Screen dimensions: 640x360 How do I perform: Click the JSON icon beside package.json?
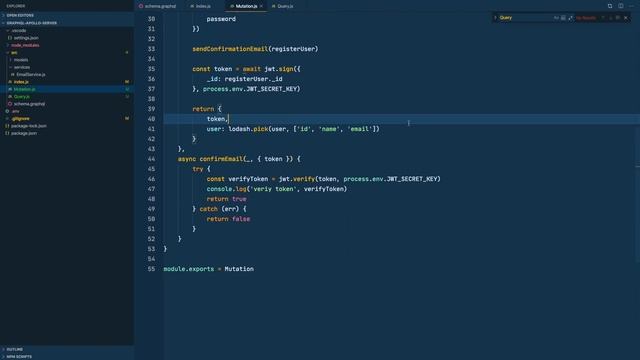click(x=7, y=133)
